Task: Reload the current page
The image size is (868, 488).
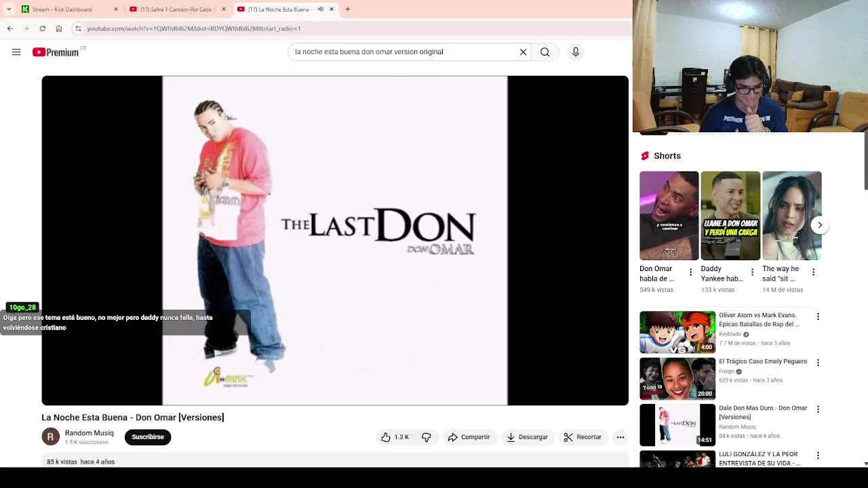Action: coord(42,28)
